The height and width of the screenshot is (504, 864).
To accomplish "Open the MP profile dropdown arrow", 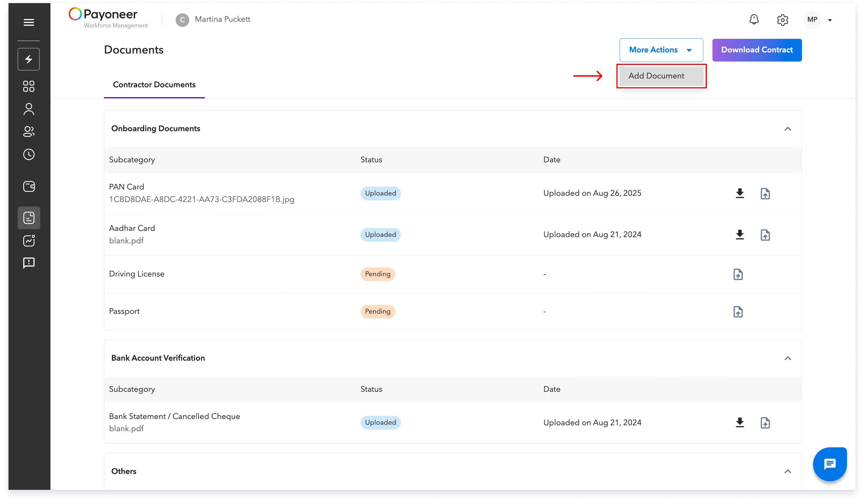I will pyautogui.click(x=830, y=20).
